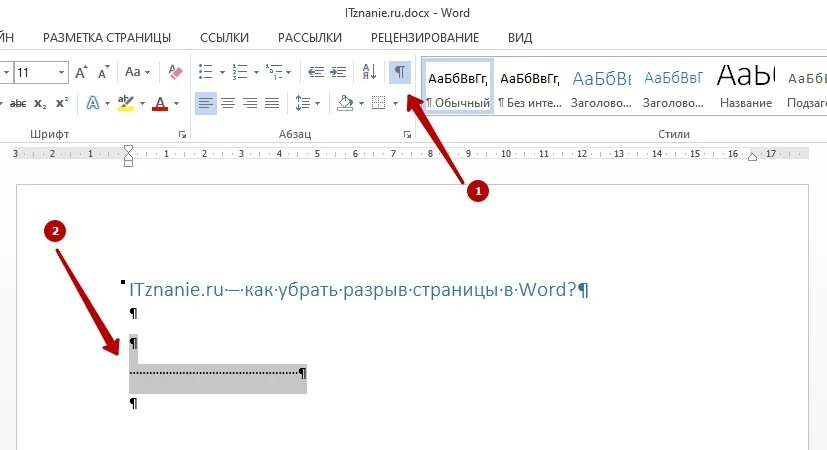
Task: Open numbering style dropdown arrow
Action: [x=256, y=72]
